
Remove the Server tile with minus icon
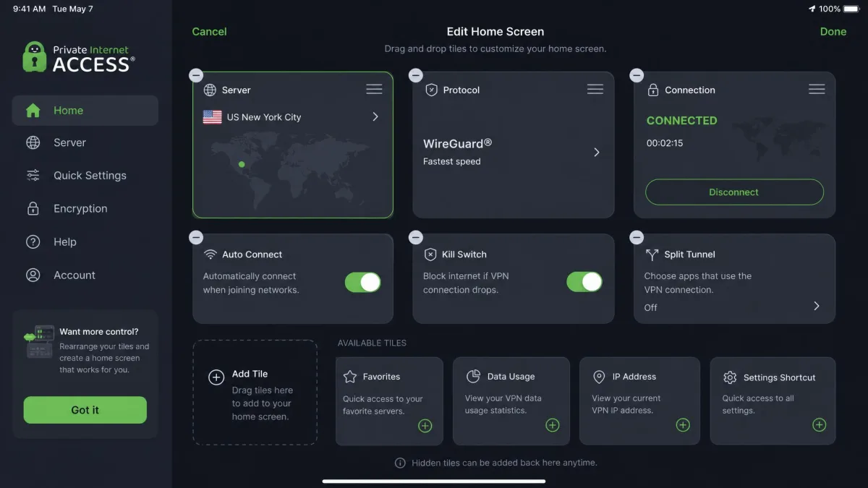195,75
